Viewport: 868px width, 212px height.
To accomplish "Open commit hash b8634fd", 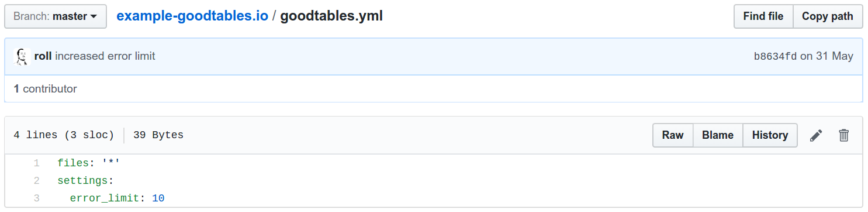I will pos(775,56).
